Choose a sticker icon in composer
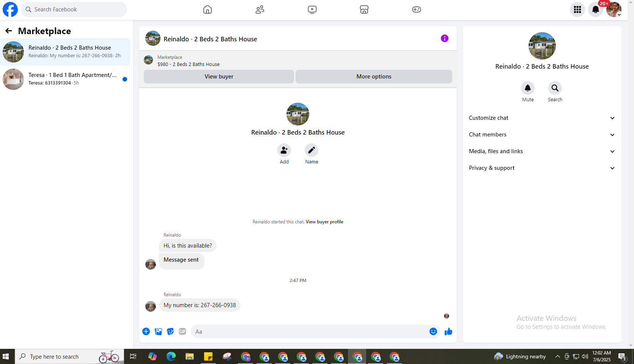Image resolution: width=634 pixels, height=364 pixels. pos(170,331)
